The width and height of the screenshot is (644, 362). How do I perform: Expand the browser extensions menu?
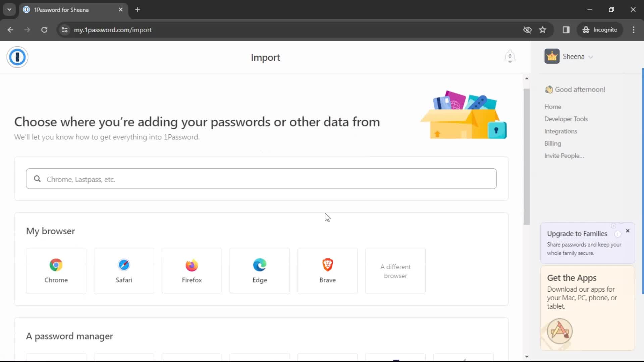point(566,29)
